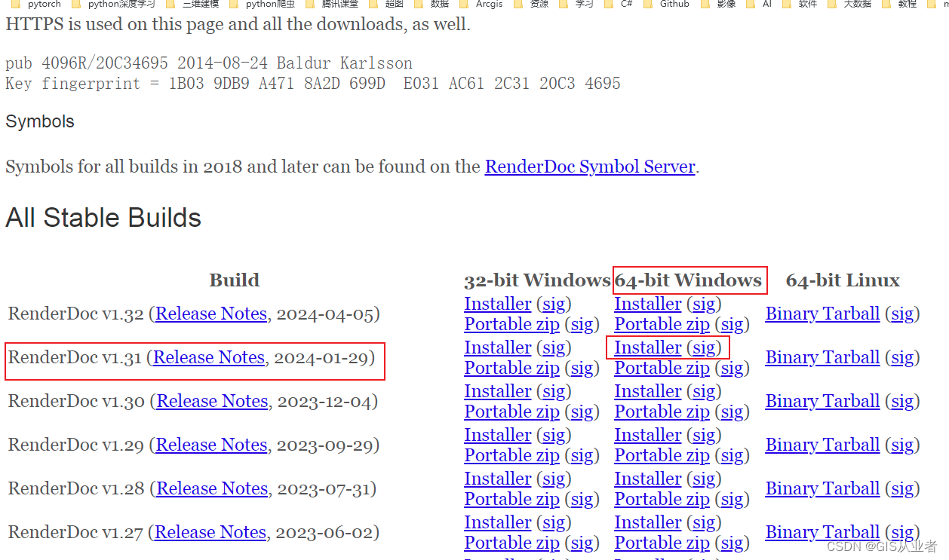Download v1.32 32-bit Windows Installer
This screenshot has width=949, height=560.
pos(498,304)
